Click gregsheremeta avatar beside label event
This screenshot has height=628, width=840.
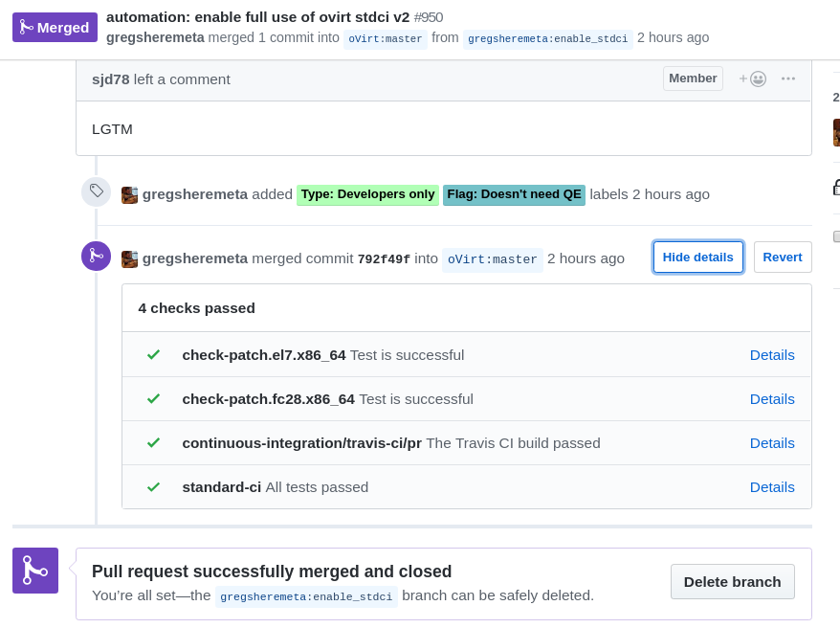[x=130, y=194]
